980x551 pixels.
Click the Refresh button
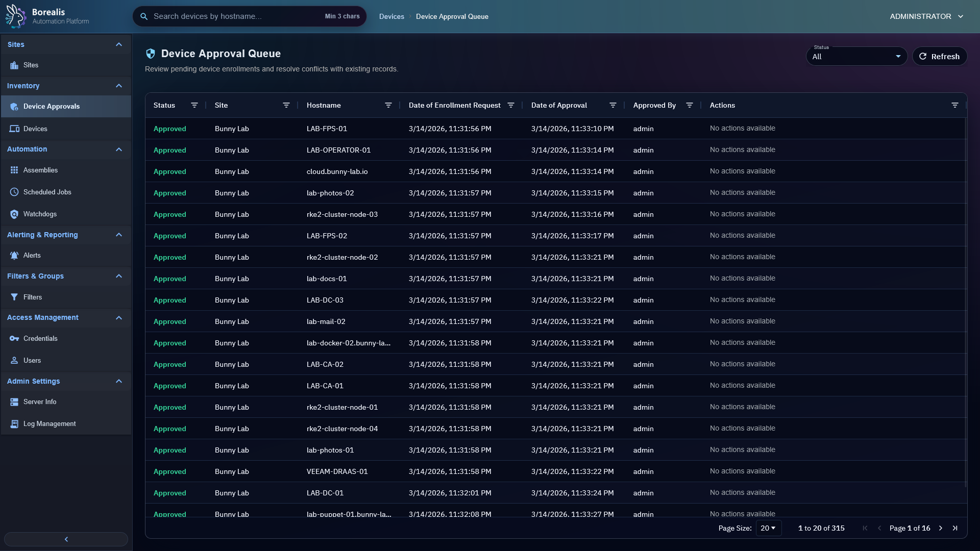[940, 57]
